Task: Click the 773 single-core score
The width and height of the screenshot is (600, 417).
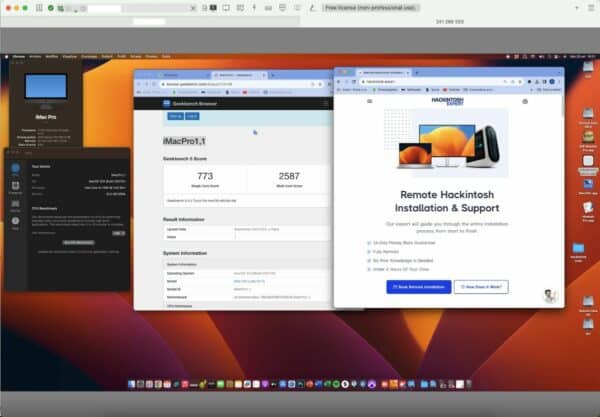Action: coord(205,176)
